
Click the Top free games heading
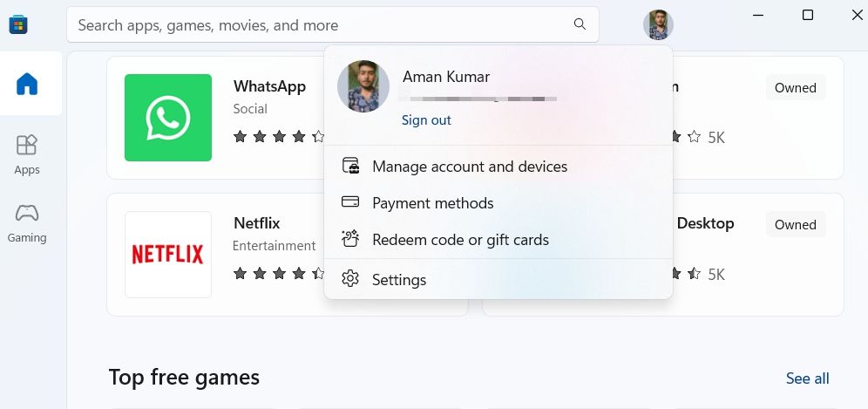185,378
